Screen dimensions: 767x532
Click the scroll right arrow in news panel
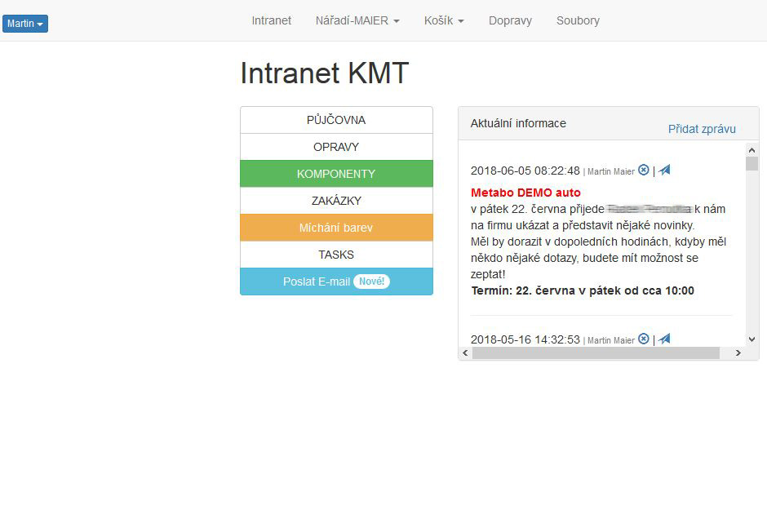pyautogui.click(x=738, y=353)
